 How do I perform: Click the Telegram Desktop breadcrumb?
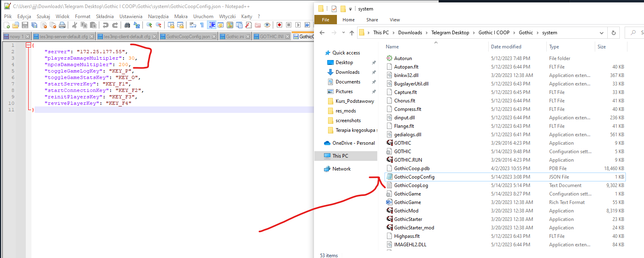point(450,33)
